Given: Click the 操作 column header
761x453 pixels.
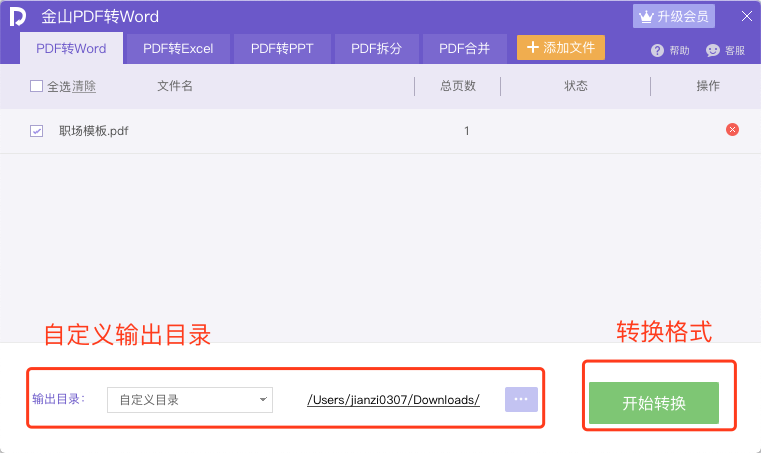Looking at the screenshot, I should 708,86.
